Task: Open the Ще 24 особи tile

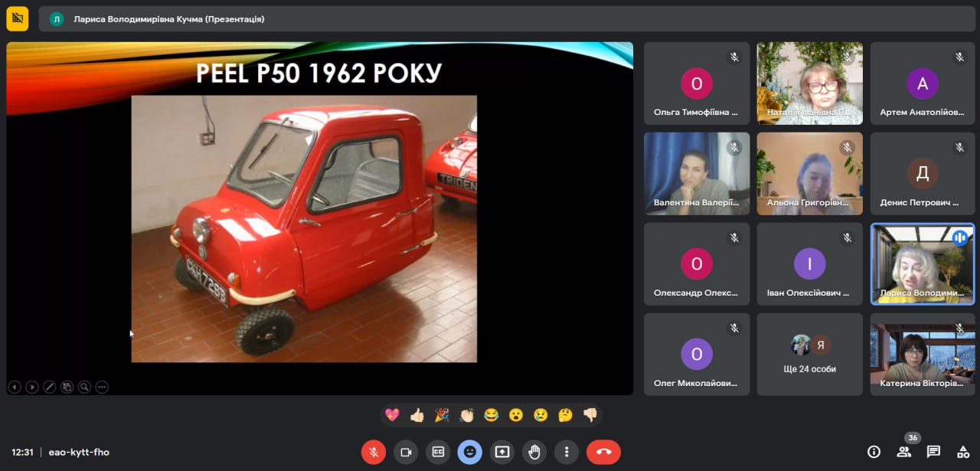Action: [810, 354]
